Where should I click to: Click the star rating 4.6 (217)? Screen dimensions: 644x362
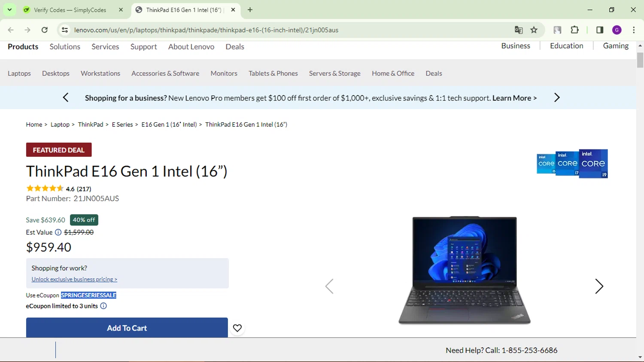(x=58, y=189)
